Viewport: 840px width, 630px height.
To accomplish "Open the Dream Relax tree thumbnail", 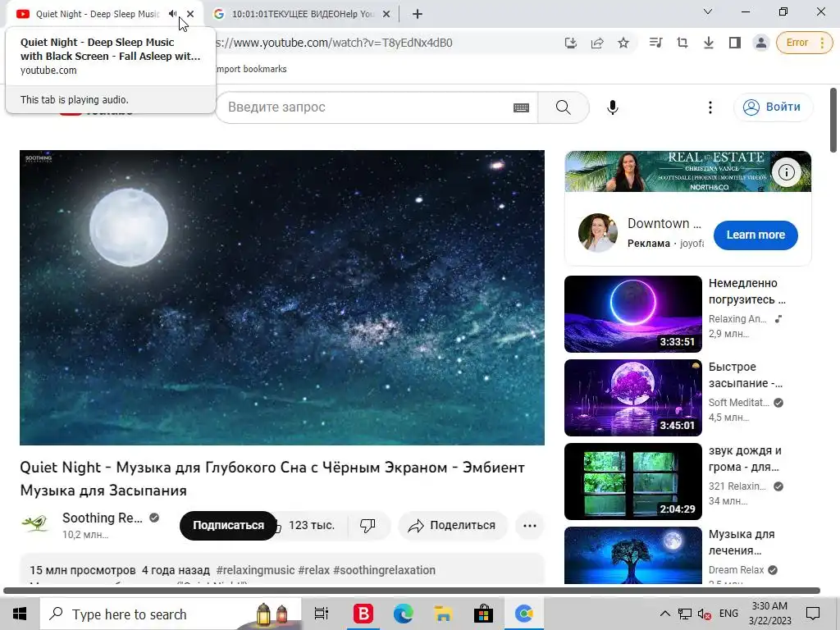I will 632,555.
